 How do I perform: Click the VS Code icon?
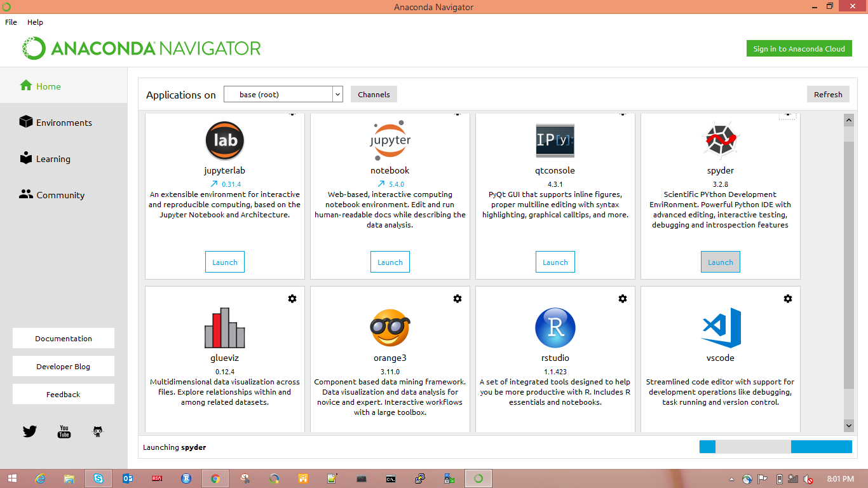point(720,328)
